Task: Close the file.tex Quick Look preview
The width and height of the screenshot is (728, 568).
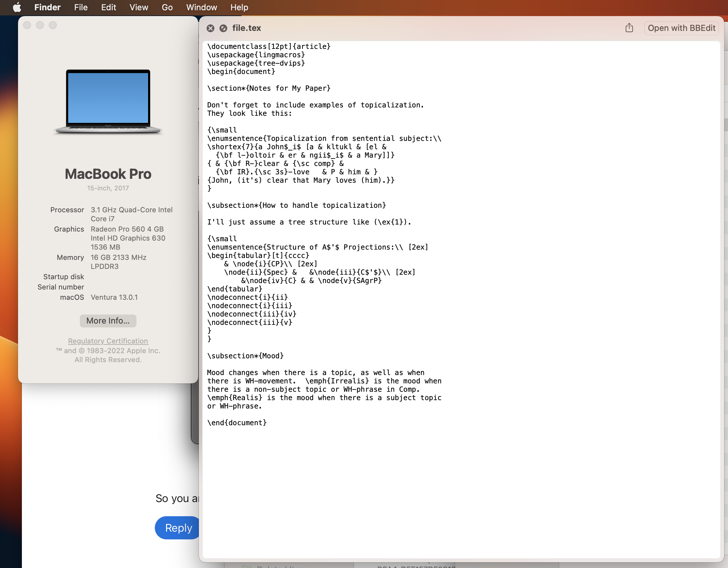Action: (210, 28)
